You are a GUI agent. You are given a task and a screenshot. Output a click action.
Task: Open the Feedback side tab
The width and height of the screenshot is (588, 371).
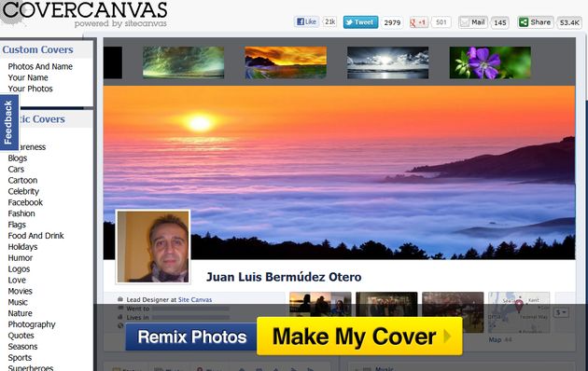9,122
